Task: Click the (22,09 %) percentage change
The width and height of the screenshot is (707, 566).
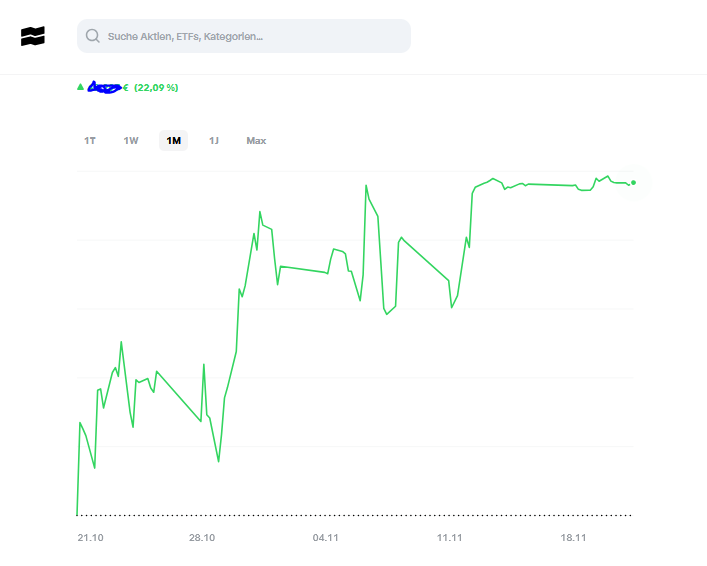Action: [156, 88]
